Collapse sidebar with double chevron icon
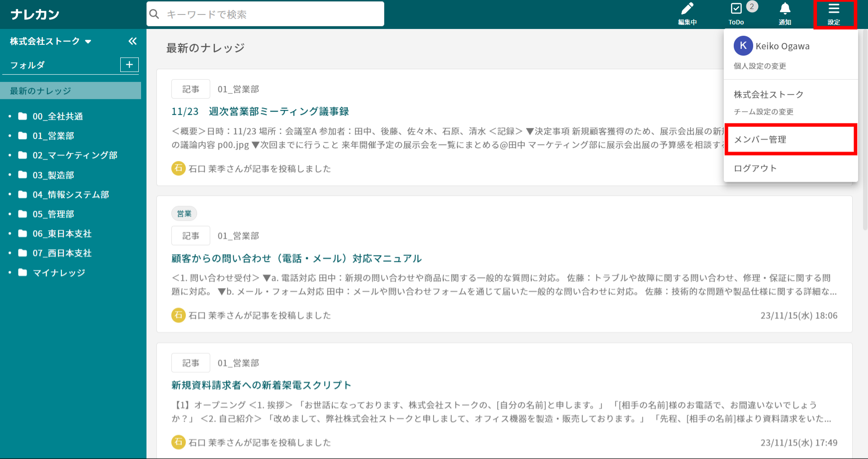The width and height of the screenshot is (868, 459). pyautogui.click(x=132, y=41)
